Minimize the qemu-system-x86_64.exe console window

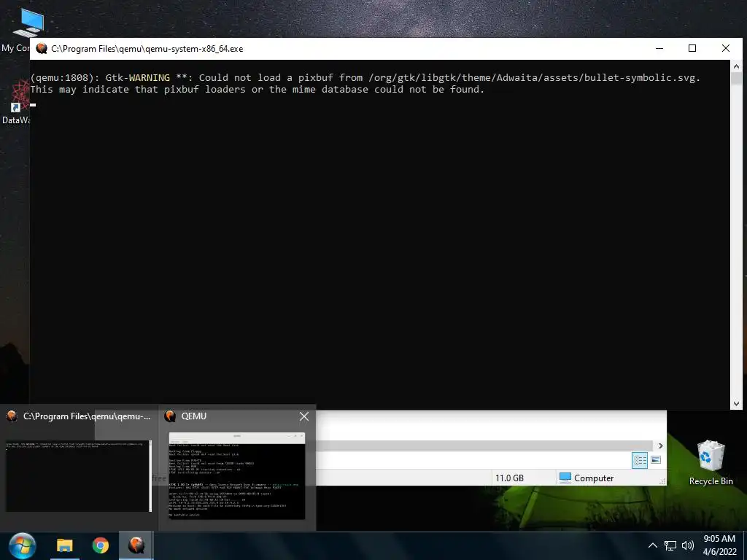(659, 49)
